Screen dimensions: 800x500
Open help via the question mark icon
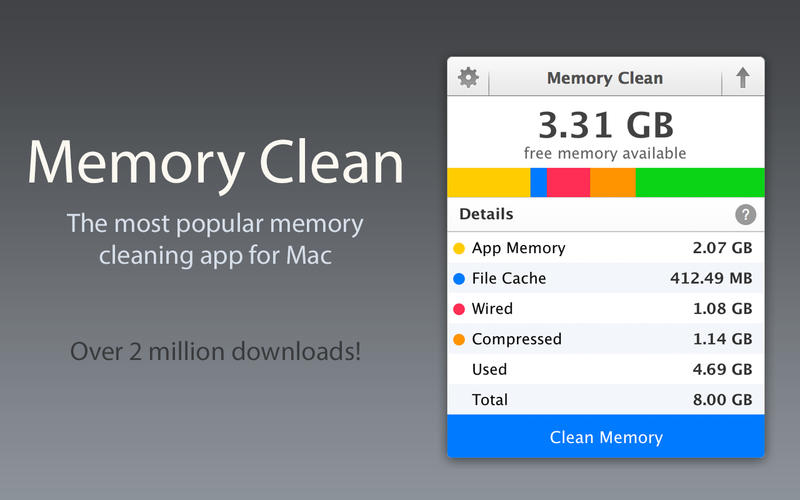point(745,214)
